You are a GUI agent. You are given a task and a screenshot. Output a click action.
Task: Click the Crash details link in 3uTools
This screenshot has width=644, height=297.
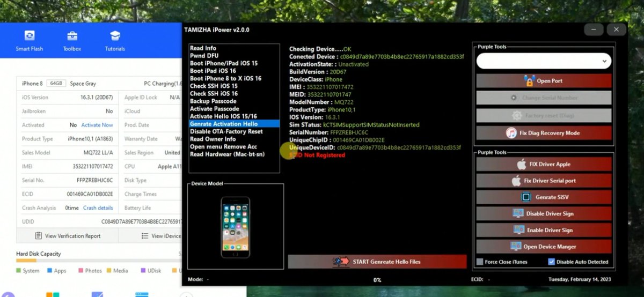[98, 208]
